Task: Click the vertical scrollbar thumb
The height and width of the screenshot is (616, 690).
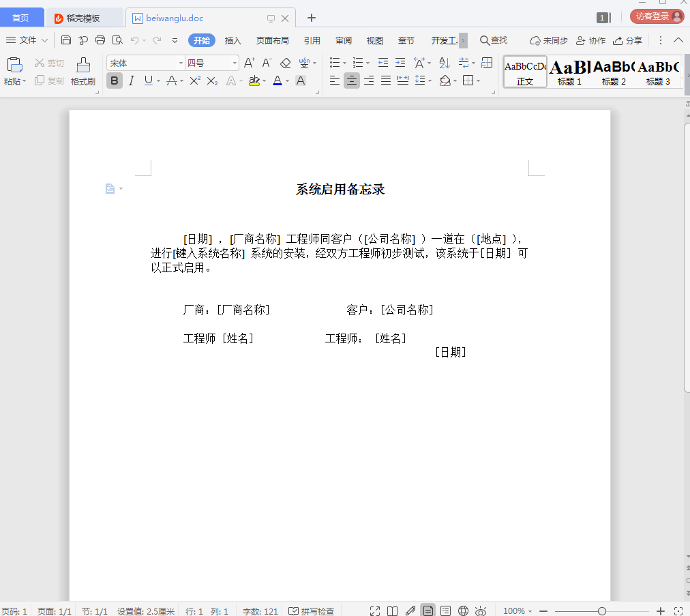Action: 687,258
